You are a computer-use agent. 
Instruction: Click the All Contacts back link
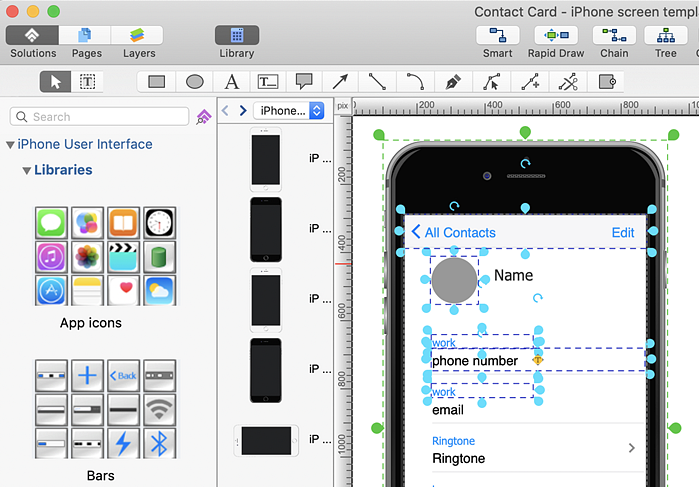pyautogui.click(x=453, y=233)
